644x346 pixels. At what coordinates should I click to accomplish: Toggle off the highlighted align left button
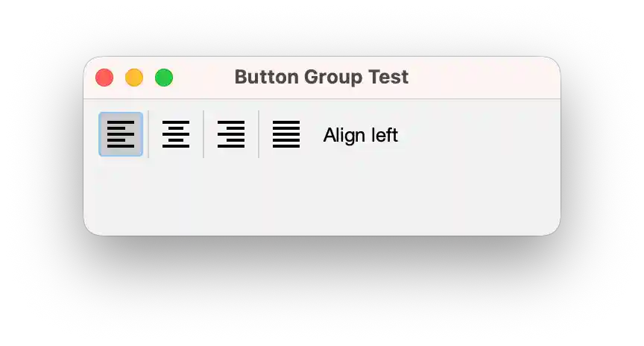tap(121, 134)
